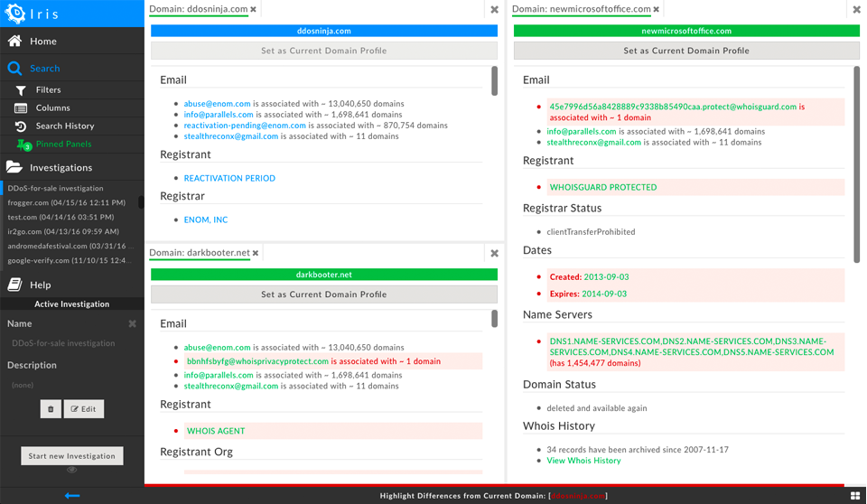The height and width of the screenshot is (504, 867).
Task: Select test.com investigation entry
Action: click(61, 217)
